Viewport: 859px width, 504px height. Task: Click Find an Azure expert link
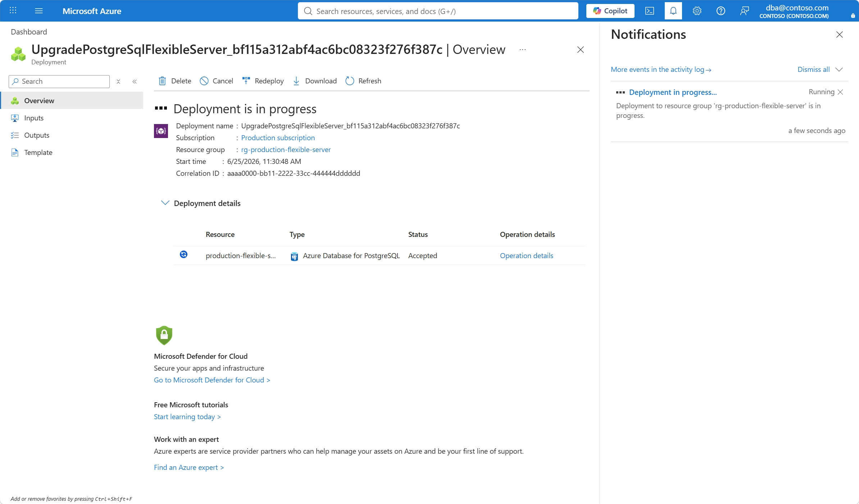tap(189, 467)
